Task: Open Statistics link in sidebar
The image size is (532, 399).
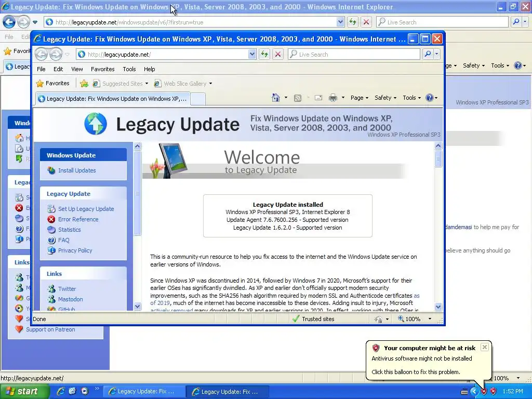Action: pyautogui.click(x=70, y=230)
